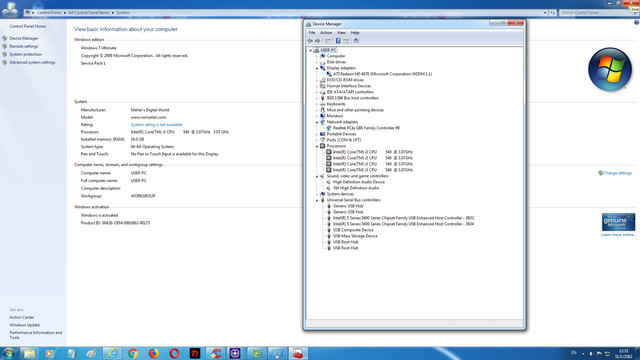Click 'Learn more online...' link

point(618,235)
